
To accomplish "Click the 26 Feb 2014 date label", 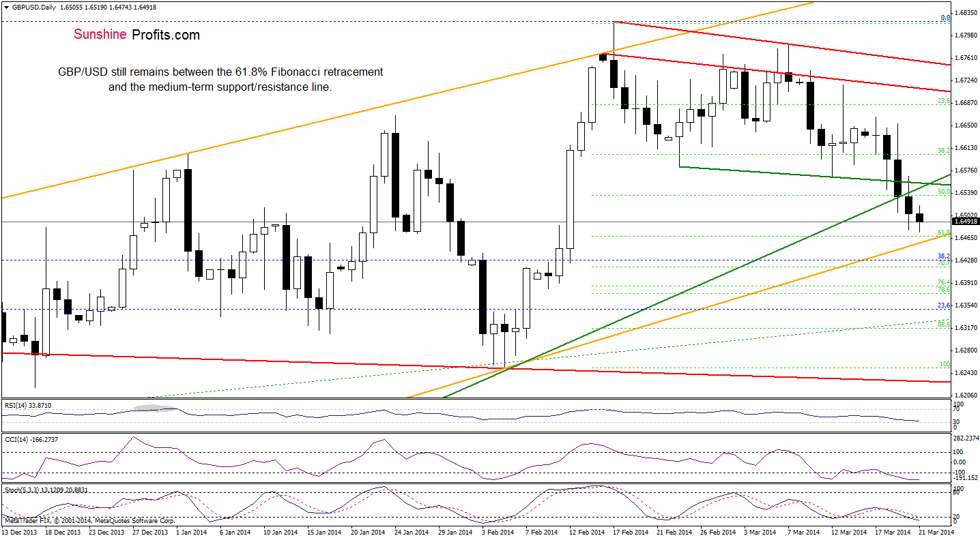I will (x=719, y=532).
